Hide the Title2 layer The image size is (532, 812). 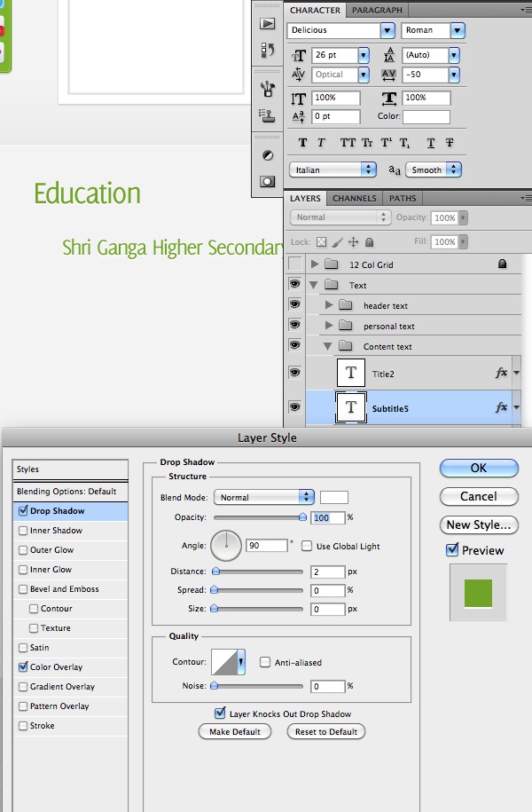[295, 373]
